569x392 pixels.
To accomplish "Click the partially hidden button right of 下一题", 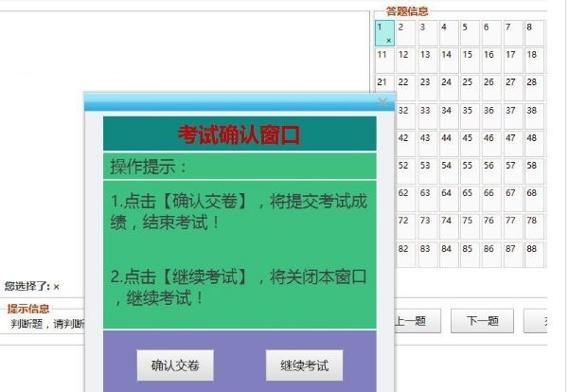I will pos(536,321).
